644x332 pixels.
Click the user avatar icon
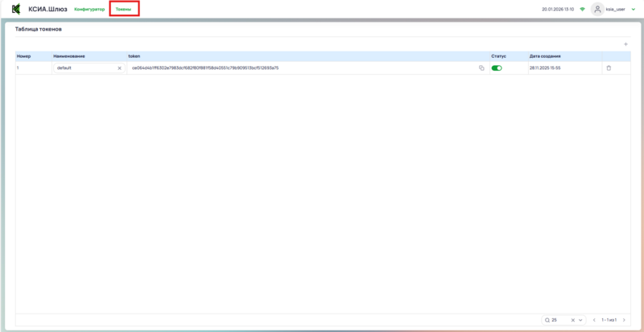coord(597,9)
